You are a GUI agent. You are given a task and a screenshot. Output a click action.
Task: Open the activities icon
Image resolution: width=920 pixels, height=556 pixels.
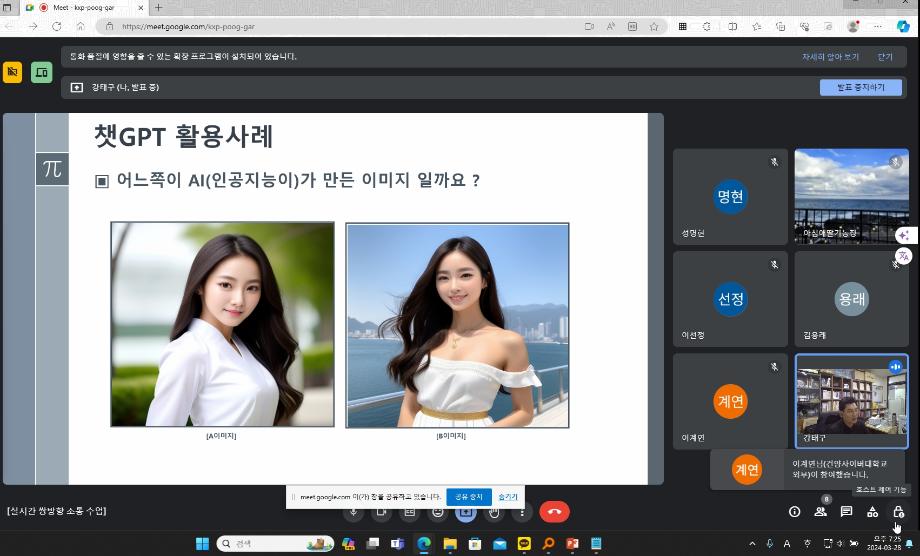click(872, 511)
